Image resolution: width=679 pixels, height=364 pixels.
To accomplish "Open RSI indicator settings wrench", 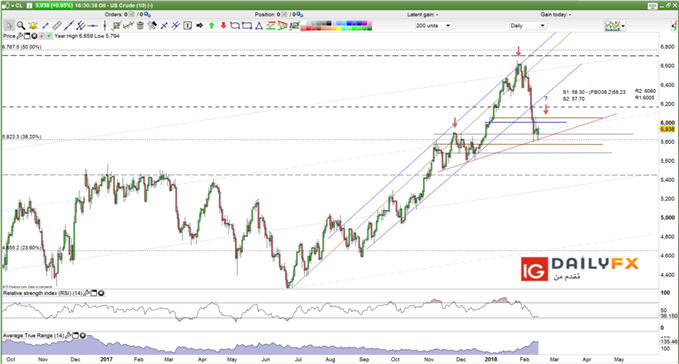I will [x=86, y=293].
